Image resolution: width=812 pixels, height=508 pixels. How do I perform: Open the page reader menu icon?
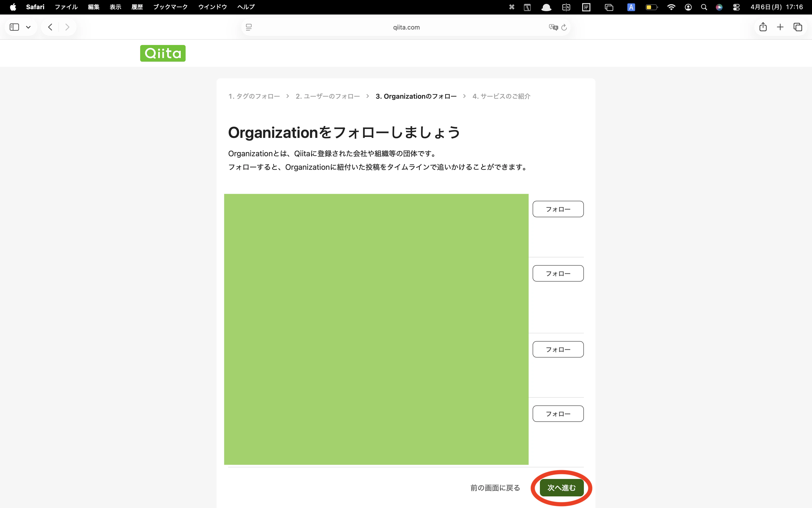(249, 27)
